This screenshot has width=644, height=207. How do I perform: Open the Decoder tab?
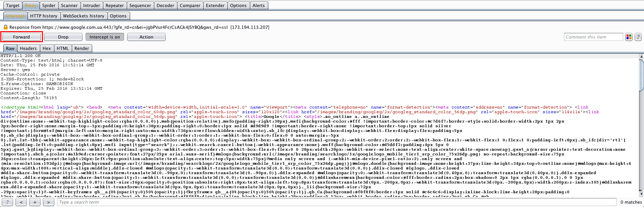click(x=165, y=5)
